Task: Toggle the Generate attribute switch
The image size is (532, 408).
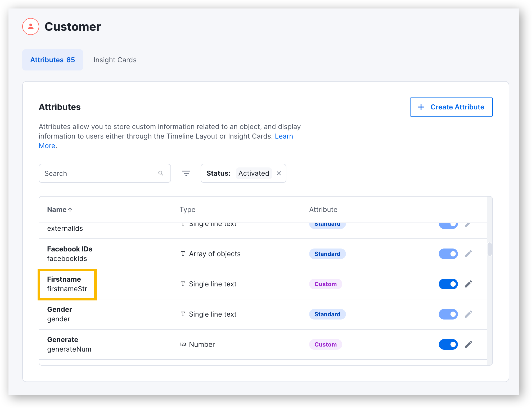Action: coord(448,344)
